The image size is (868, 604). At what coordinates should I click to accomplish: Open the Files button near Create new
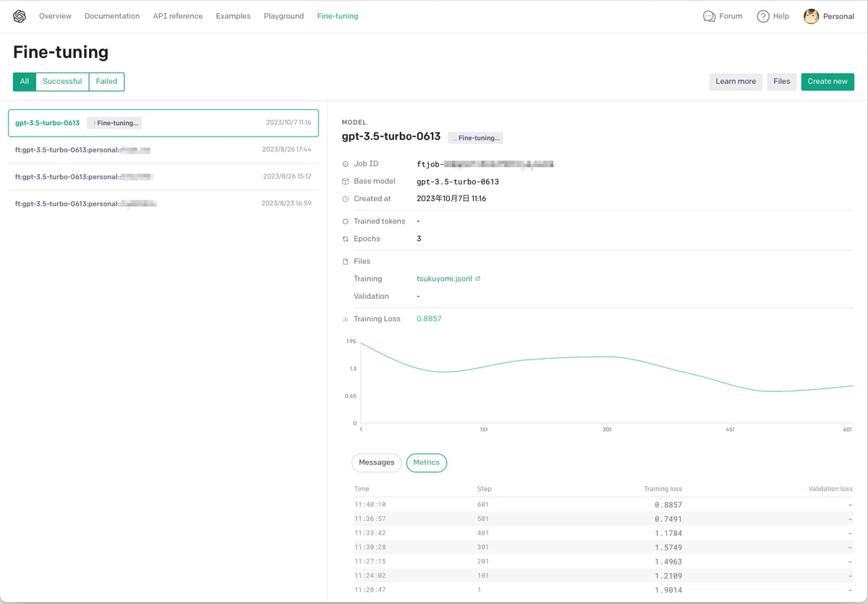click(782, 82)
